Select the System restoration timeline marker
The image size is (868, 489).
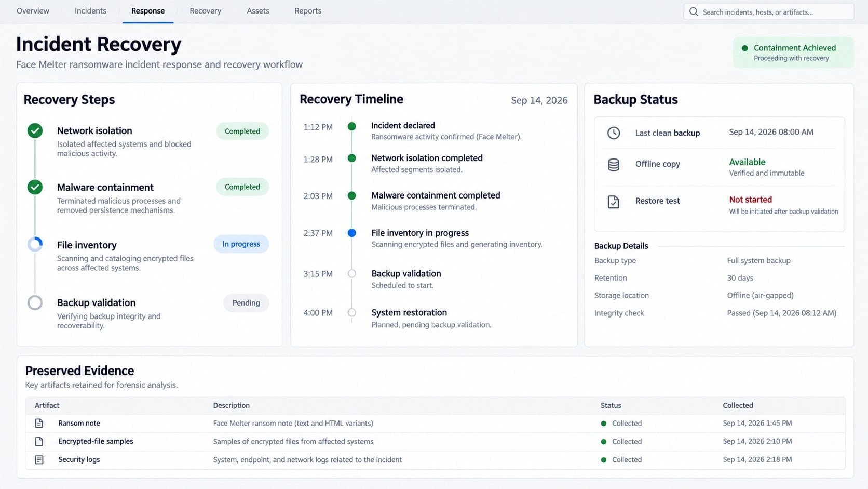tap(352, 312)
